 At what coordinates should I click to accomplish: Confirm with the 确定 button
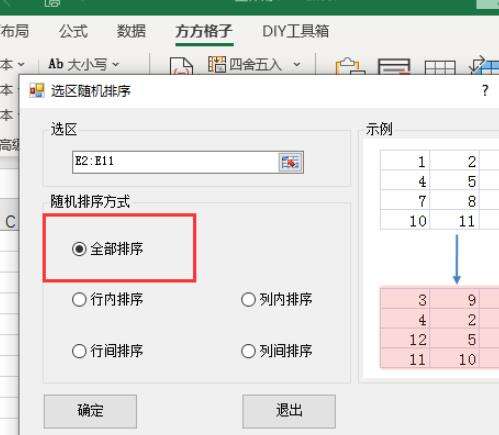90,411
